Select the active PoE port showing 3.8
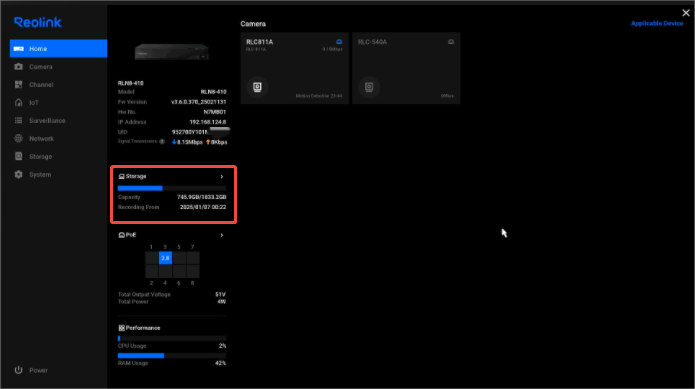Image resolution: width=695 pixels, height=389 pixels. click(165, 258)
